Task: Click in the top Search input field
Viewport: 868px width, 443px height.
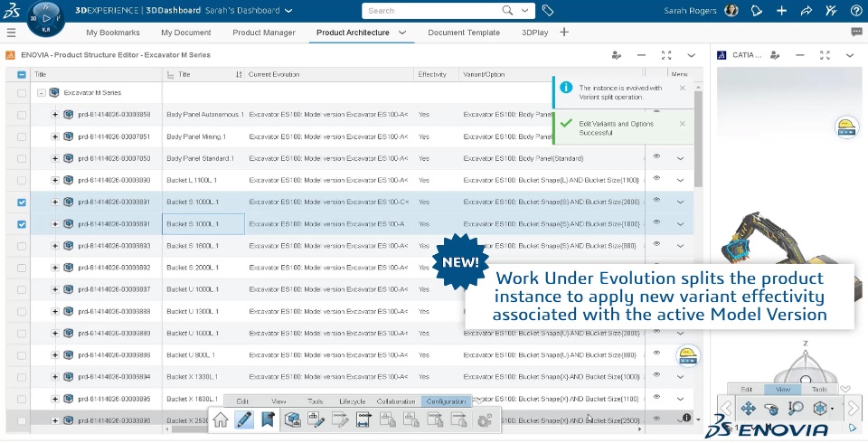Action: pos(432,11)
